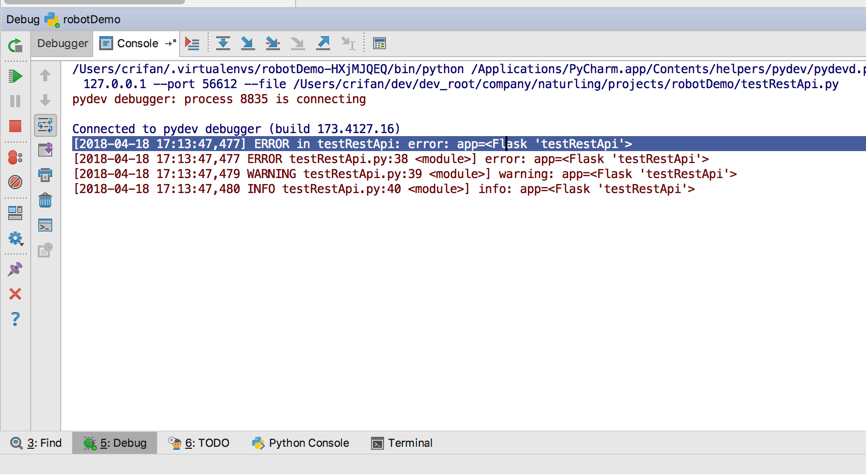Click the ERROR testRestApi.py:38 log line
Viewport: 866px width, 475px height.
[x=390, y=159]
